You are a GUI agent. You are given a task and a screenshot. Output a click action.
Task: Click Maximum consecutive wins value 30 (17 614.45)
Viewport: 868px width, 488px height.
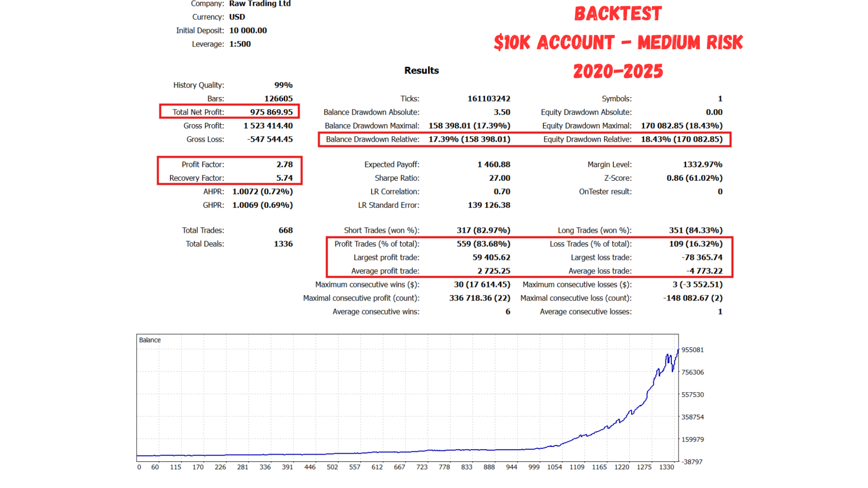(482, 285)
